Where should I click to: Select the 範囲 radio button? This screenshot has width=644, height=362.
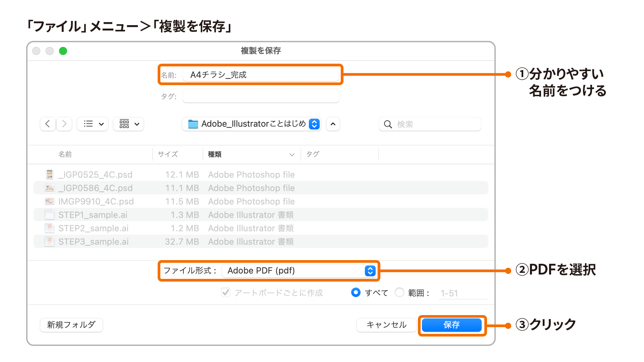(399, 293)
